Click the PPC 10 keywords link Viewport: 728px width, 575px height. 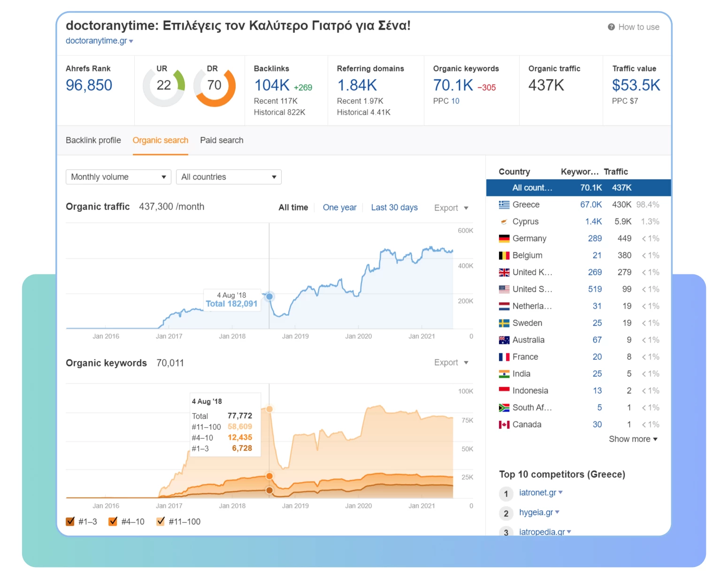coord(455,101)
